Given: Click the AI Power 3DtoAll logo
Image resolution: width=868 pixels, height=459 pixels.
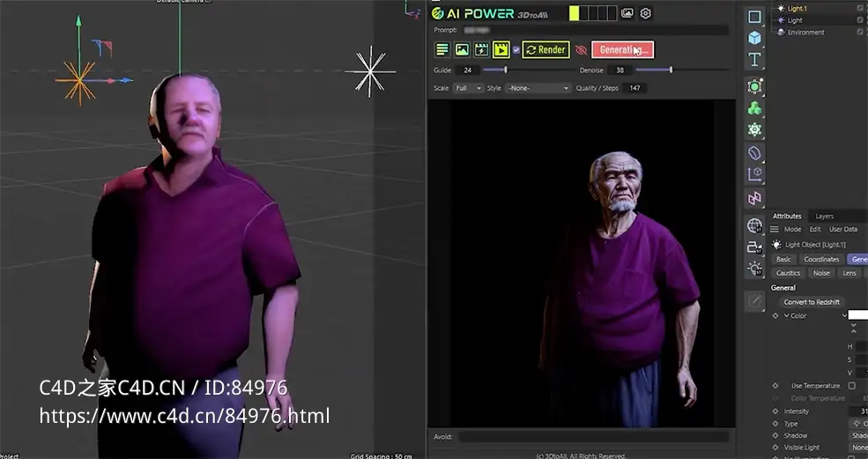Looking at the screenshot, I should (x=490, y=13).
